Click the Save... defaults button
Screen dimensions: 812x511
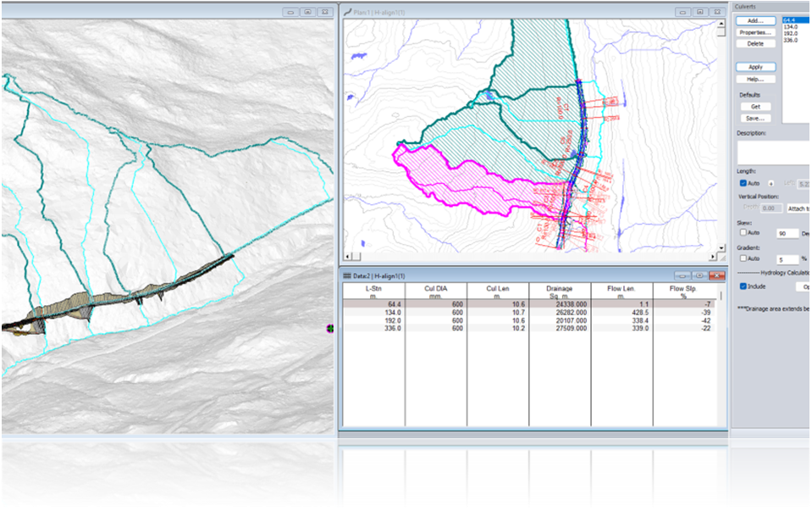755,119
